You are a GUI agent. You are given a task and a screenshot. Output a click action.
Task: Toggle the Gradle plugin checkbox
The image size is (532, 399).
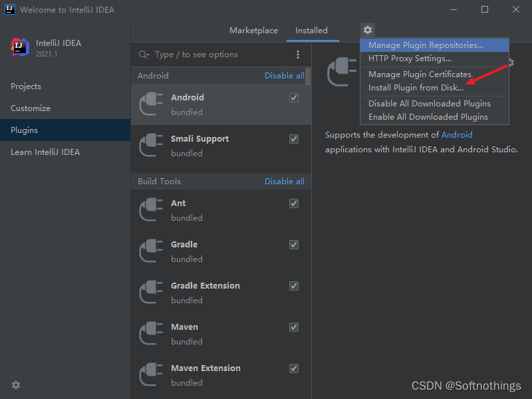click(x=294, y=245)
